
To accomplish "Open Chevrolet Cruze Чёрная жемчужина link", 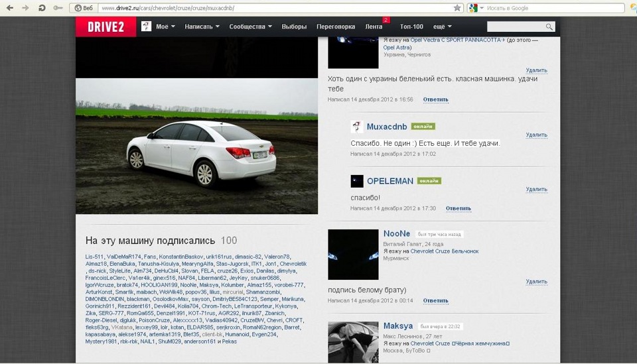I will click(460, 343).
